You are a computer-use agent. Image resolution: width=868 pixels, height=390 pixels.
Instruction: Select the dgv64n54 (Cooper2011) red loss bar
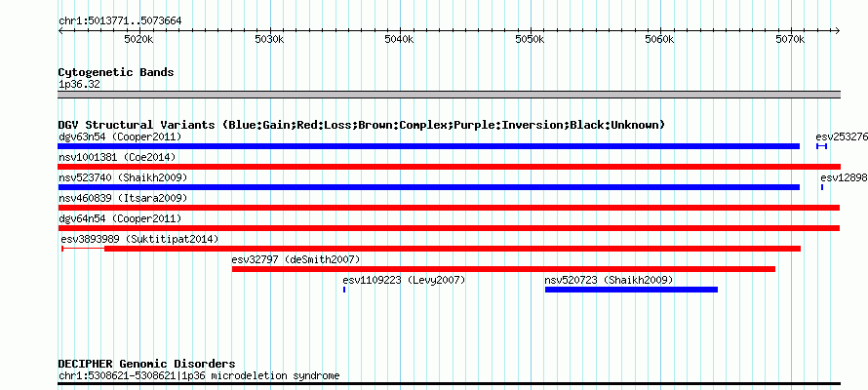(449, 228)
